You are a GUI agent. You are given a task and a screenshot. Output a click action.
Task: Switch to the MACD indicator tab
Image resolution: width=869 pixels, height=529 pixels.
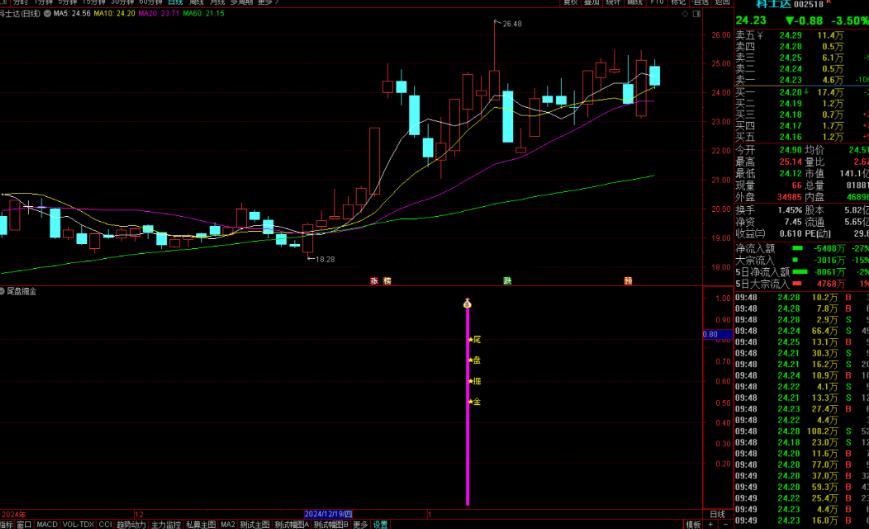pos(47,524)
